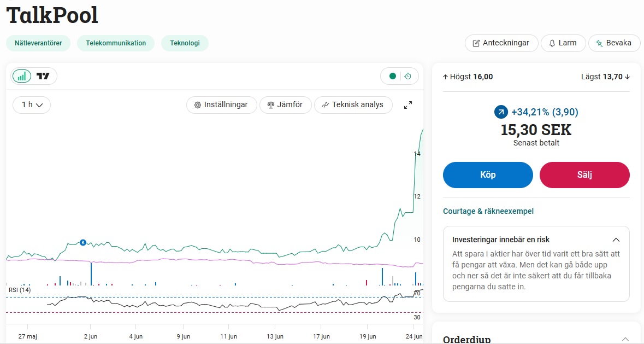The height and width of the screenshot is (344, 644).
Task: Select the Teknologi tag
Action: tap(185, 43)
